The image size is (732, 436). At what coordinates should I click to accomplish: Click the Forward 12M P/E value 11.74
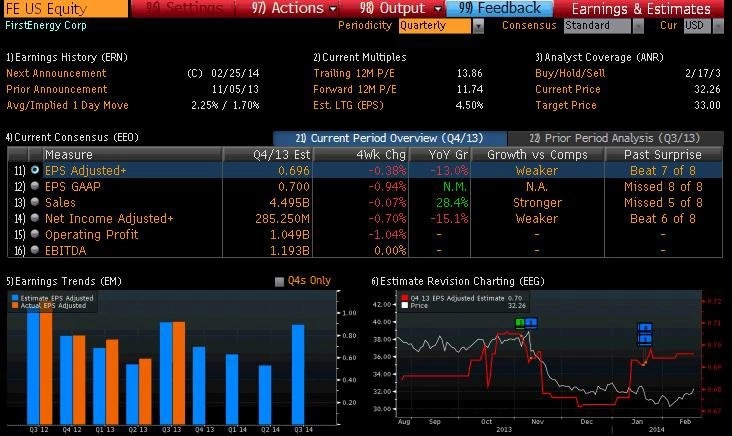point(470,89)
